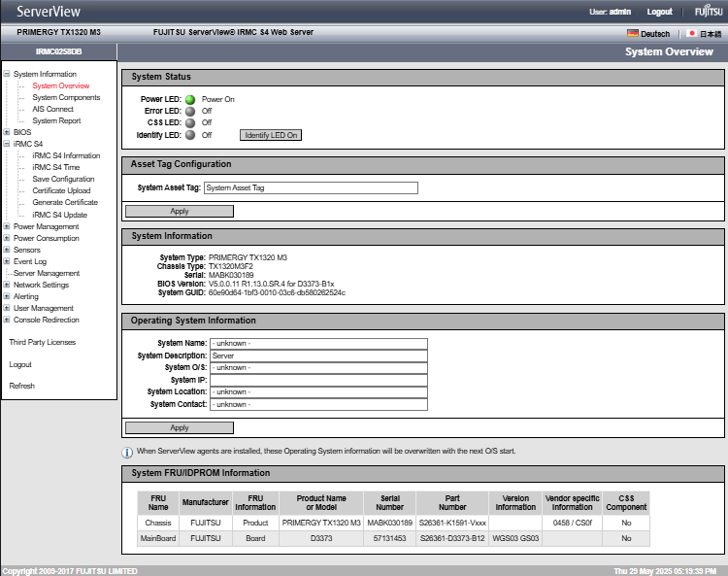Click the Error LED indicator
Screen dimensions: 728x576
coord(190,111)
